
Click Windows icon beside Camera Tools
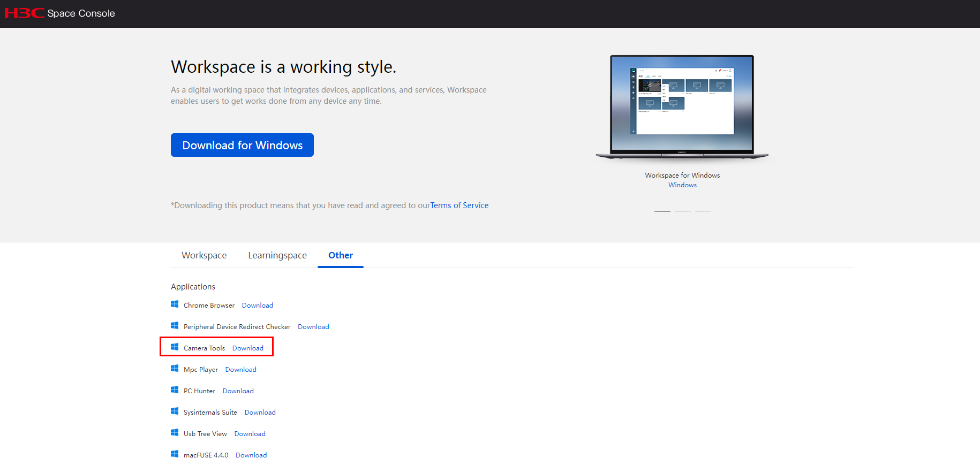(175, 347)
